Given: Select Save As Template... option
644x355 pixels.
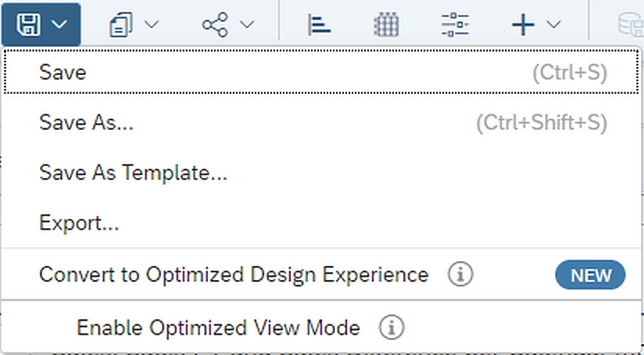Looking at the screenshot, I should [133, 174].
